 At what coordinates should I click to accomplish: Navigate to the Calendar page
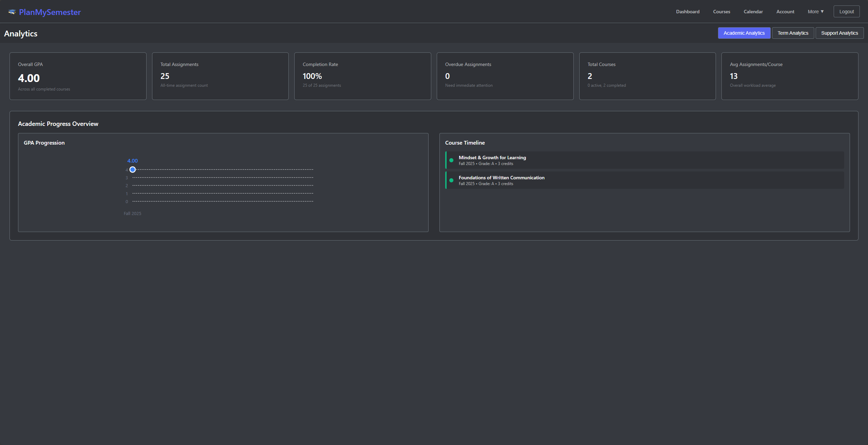[x=753, y=11]
